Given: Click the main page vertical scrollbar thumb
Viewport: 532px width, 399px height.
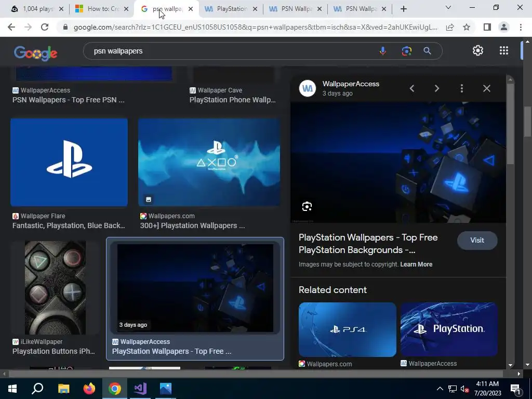Looking at the screenshot, I should point(527,122).
